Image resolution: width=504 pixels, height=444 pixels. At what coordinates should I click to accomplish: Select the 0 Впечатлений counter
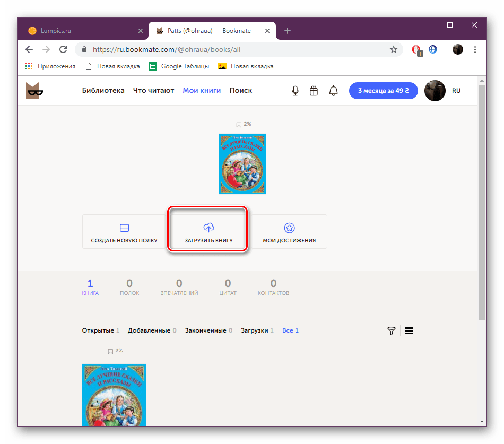[179, 287]
